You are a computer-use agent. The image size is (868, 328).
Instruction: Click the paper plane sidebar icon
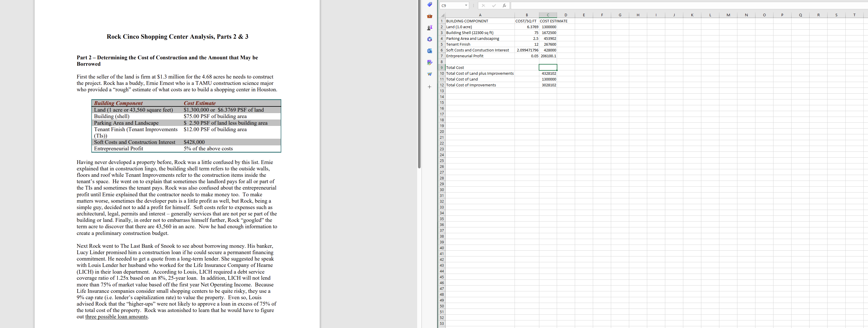point(429,74)
